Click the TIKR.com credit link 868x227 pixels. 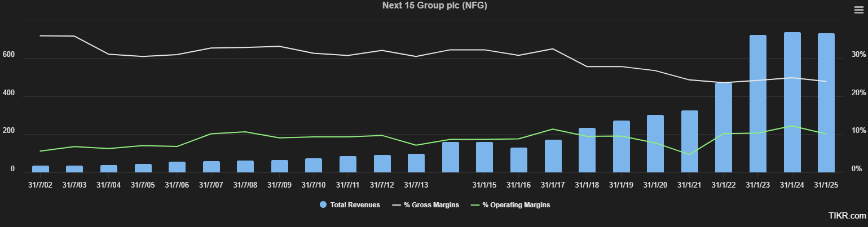(x=847, y=216)
